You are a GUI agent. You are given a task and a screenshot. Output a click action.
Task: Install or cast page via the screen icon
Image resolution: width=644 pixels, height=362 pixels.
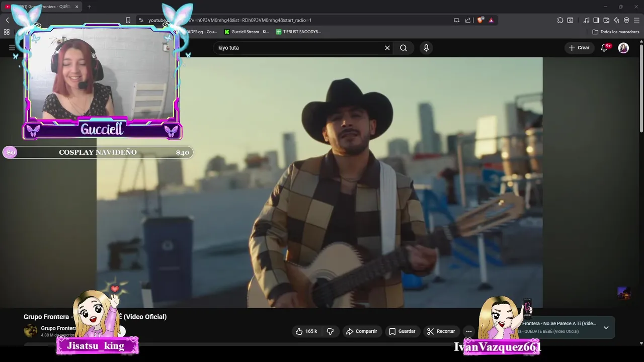click(456, 20)
